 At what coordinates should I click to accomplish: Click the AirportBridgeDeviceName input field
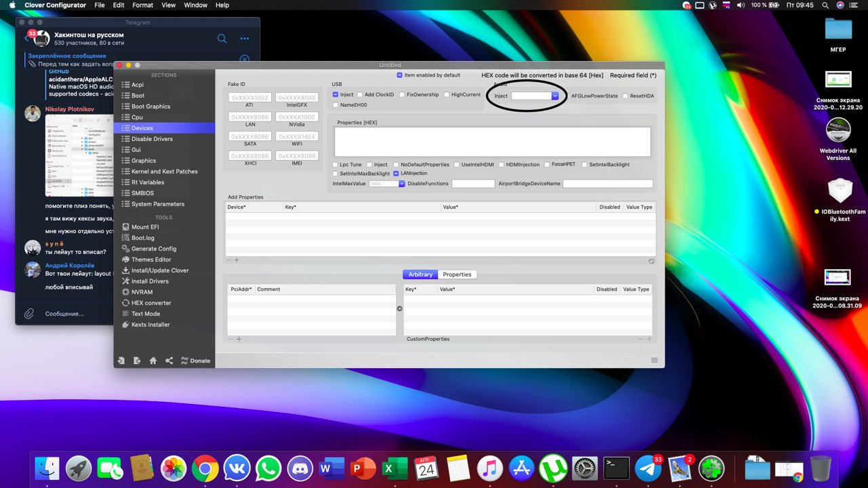point(608,184)
